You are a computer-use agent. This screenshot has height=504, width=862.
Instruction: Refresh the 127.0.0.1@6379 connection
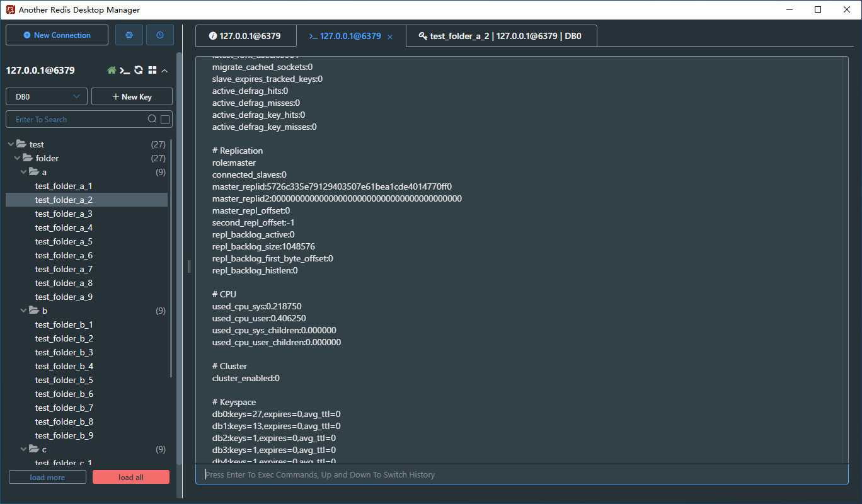point(139,71)
